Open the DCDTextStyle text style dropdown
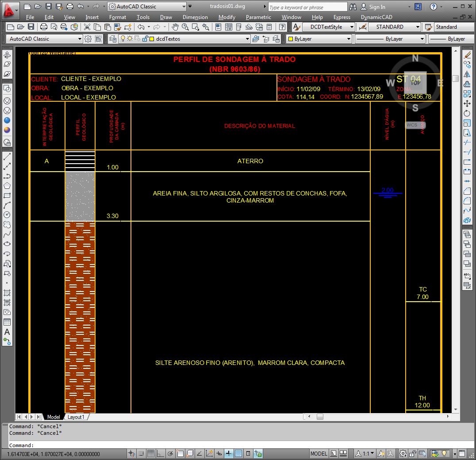476x460 pixels. [x=352, y=27]
